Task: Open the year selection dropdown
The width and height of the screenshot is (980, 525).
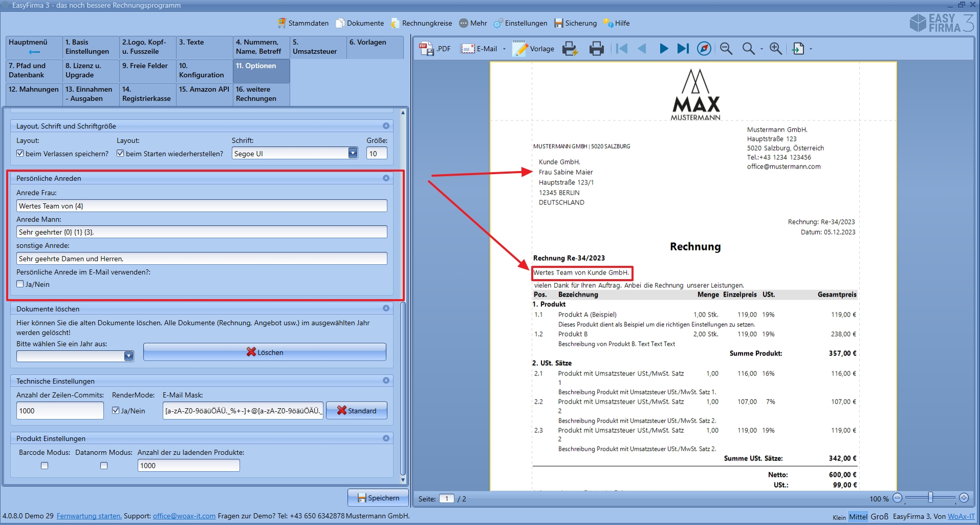Action: tap(128, 356)
